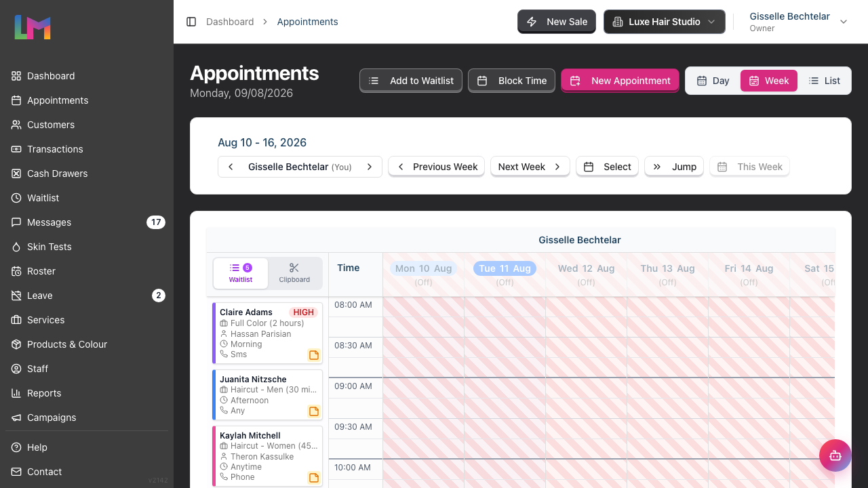Screen dimensions: 868x488
Task: Open Luxe Hair Studio location dropdown
Action: (665, 22)
